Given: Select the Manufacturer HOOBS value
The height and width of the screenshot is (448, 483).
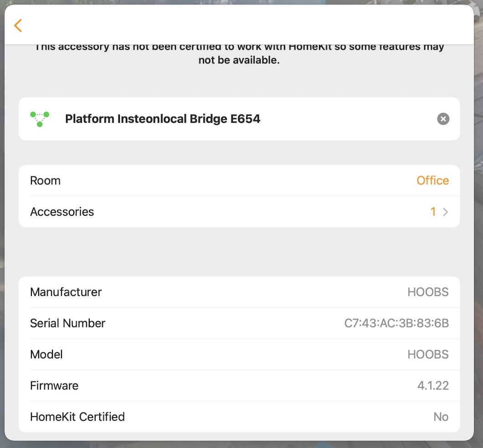Looking at the screenshot, I should (x=428, y=292).
